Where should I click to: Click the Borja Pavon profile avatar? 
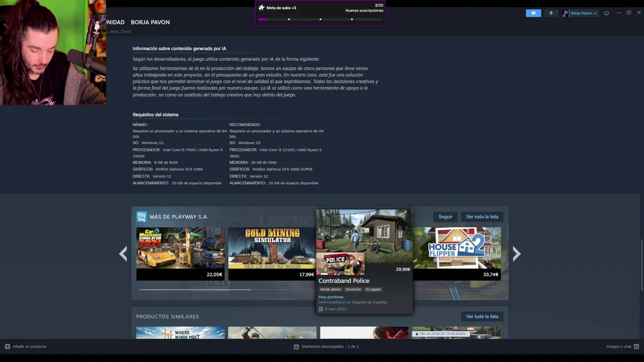[566, 13]
